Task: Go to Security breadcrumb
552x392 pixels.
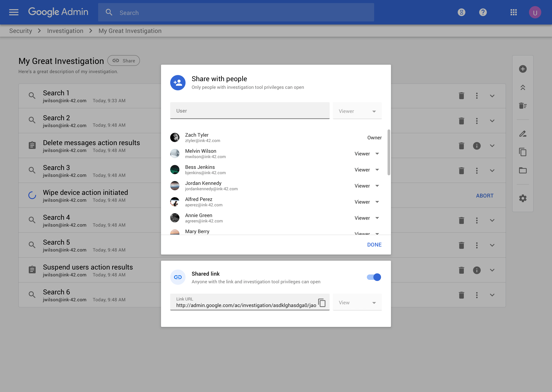Action: click(x=21, y=31)
